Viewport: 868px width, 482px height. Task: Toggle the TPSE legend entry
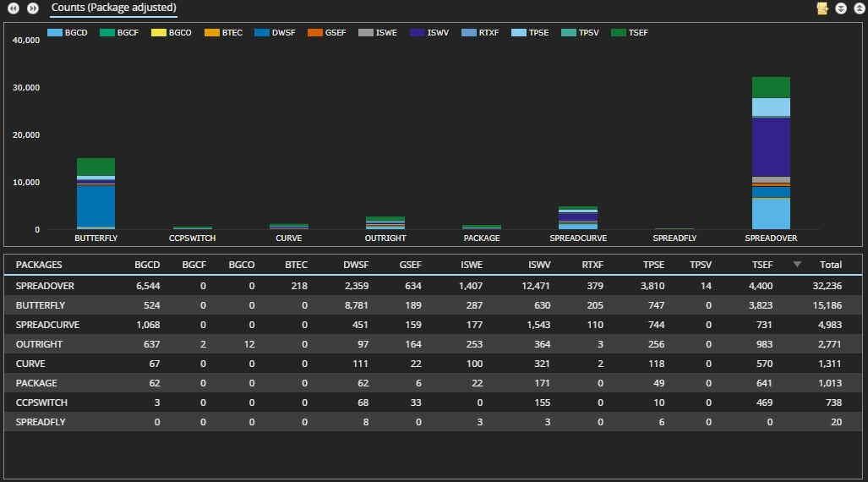click(530, 33)
